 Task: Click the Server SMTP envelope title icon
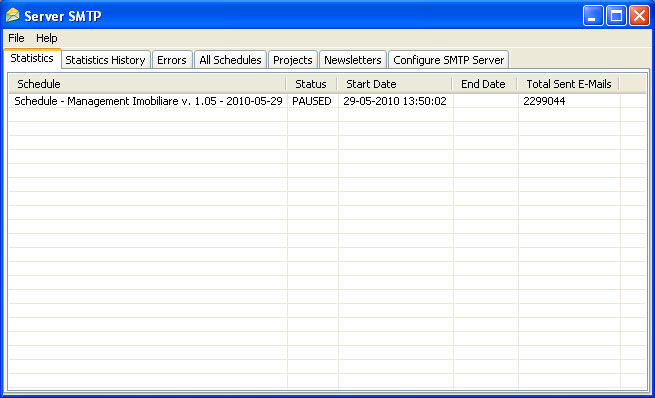(x=13, y=15)
